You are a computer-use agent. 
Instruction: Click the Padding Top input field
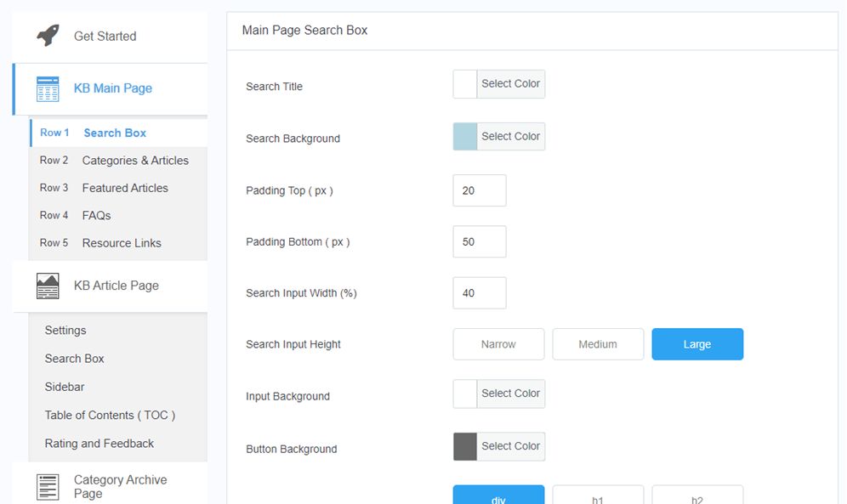480,190
